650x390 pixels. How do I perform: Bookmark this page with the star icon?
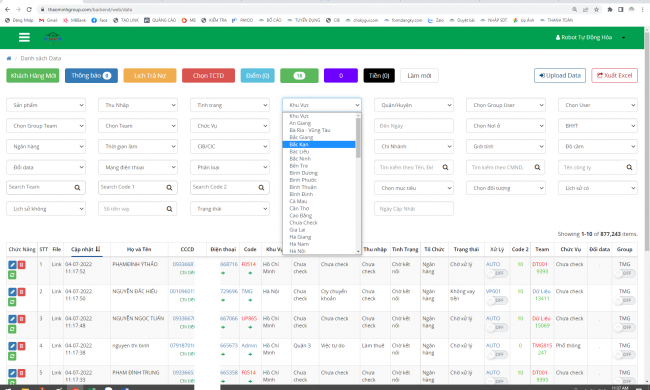point(597,9)
